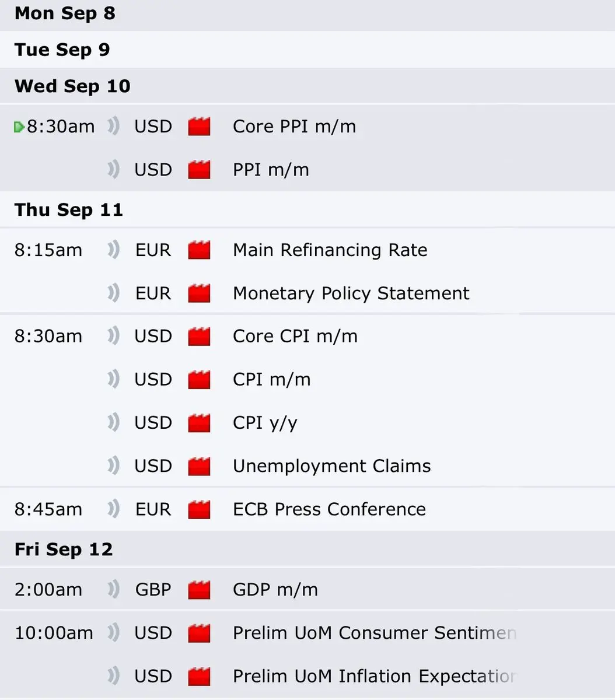Expand the Tue Sep 9 date header

(307, 50)
